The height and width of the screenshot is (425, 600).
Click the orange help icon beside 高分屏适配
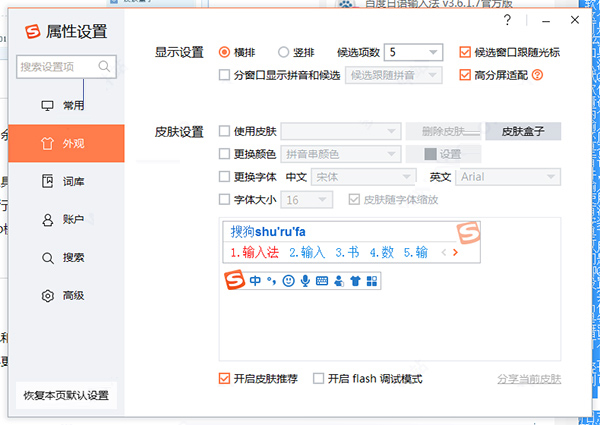(x=537, y=75)
